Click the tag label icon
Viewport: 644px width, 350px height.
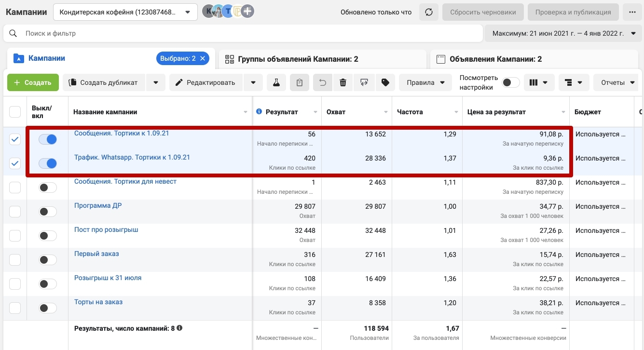(x=385, y=82)
